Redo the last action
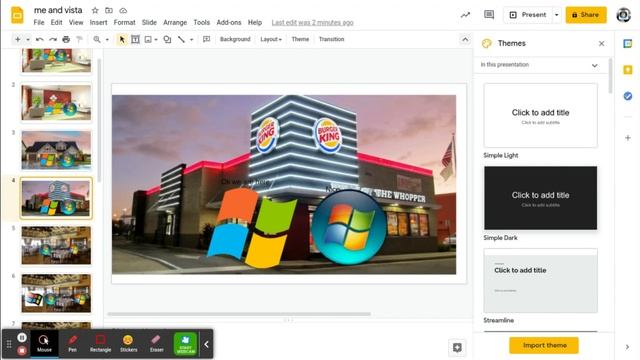 tap(53, 39)
